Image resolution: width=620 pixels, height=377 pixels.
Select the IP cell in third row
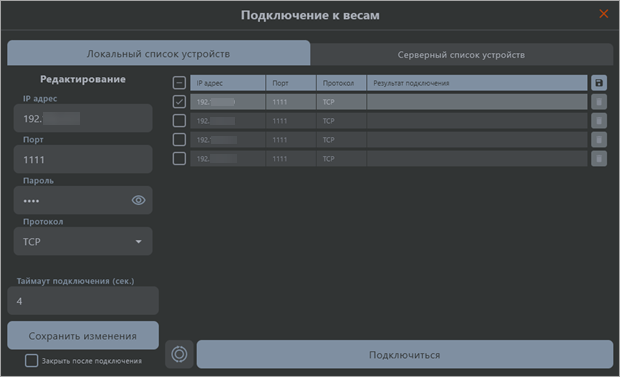click(x=228, y=140)
